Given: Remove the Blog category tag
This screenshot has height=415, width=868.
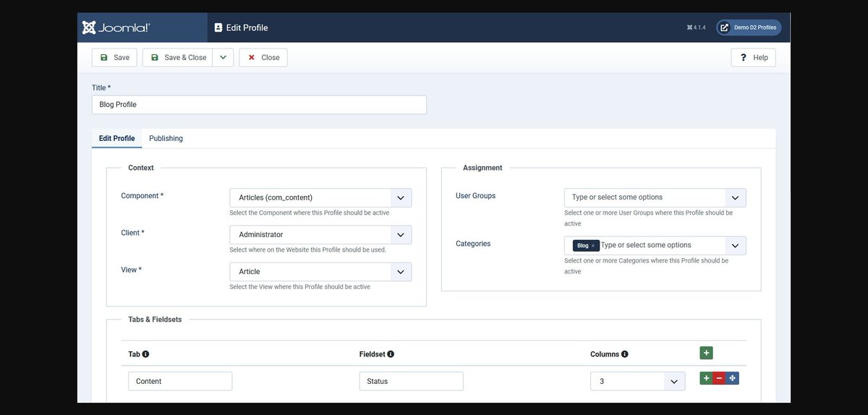Looking at the screenshot, I should pyautogui.click(x=593, y=246).
